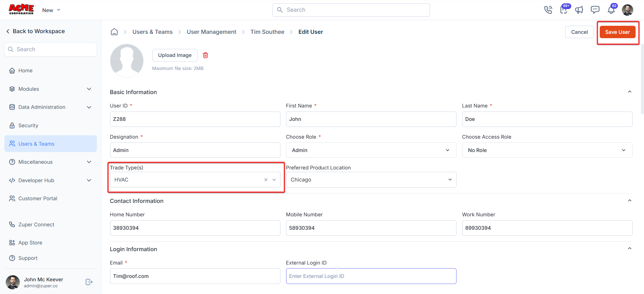Click the External Login ID field
Image resolution: width=644 pixels, height=294 pixels.
371,276
